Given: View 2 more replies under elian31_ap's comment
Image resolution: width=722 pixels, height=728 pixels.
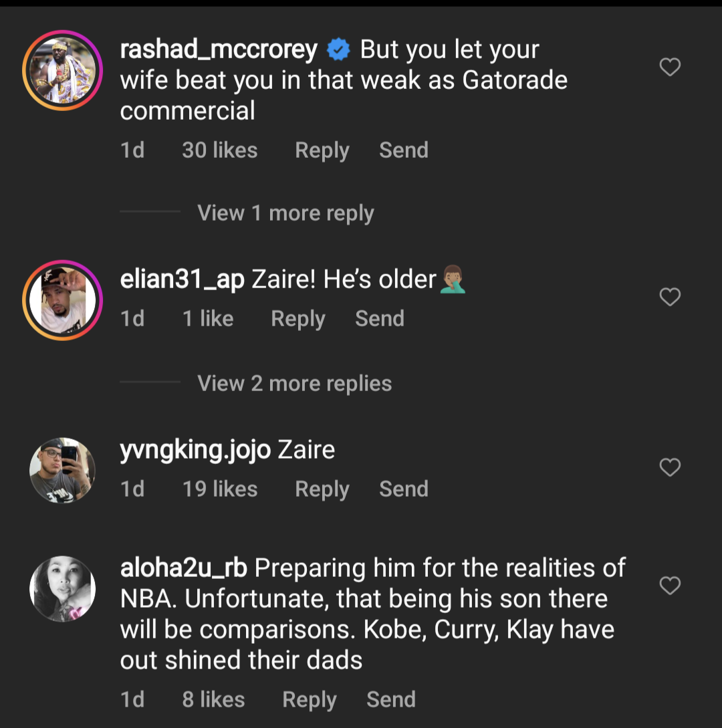Looking at the screenshot, I should point(294,383).
